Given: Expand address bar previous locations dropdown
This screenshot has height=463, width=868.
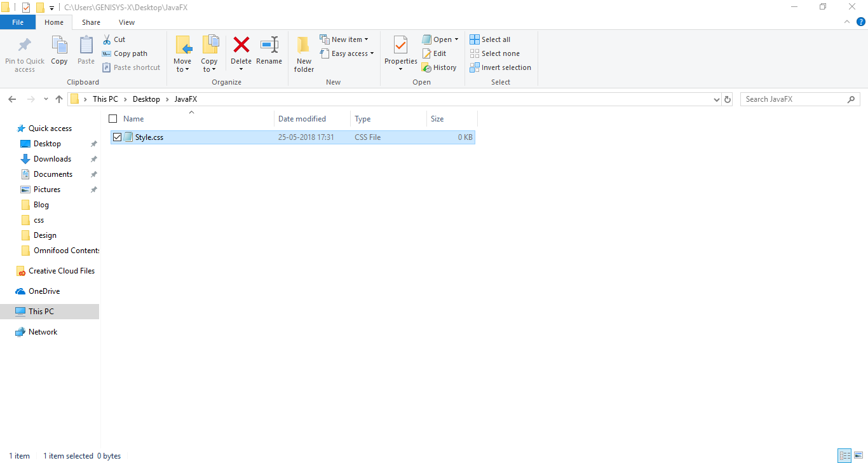Looking at the screenshot, I should (716, 99).
